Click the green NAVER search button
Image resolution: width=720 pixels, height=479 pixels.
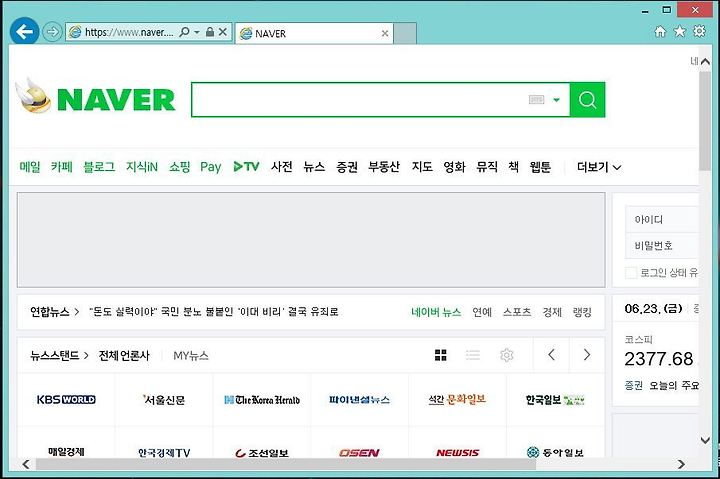[x=587, y=100]
